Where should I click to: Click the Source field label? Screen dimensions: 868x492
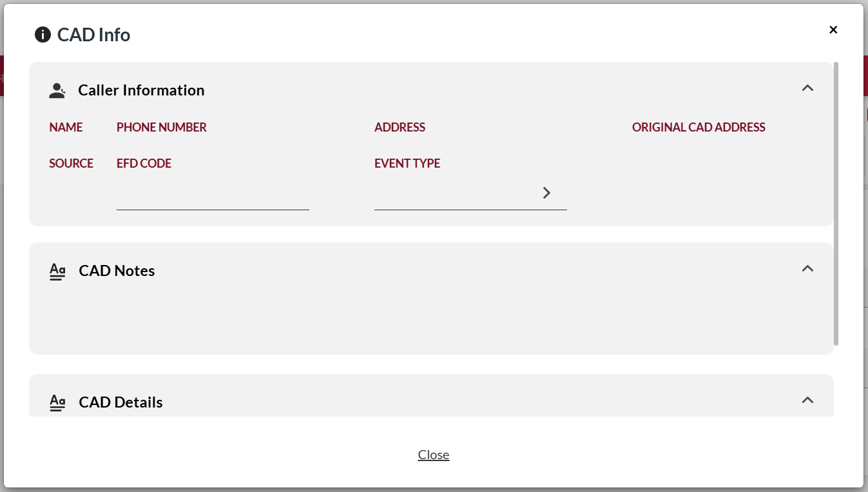pyautogui.click(x=72, y=164)
